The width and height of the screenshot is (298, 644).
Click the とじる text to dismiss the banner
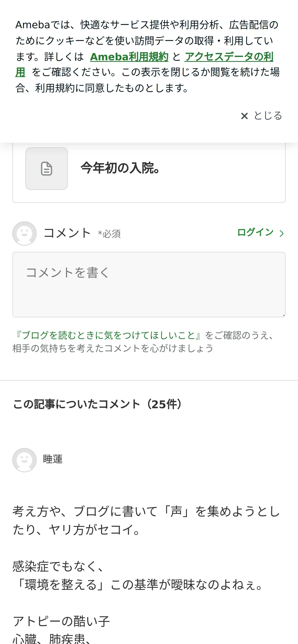(268, 116)
